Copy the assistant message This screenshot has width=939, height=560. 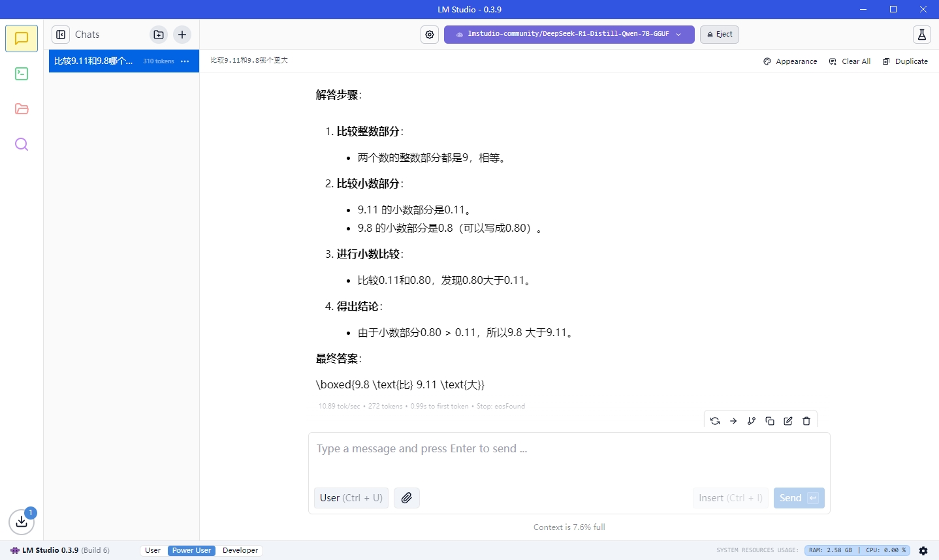tap(770, 421)
